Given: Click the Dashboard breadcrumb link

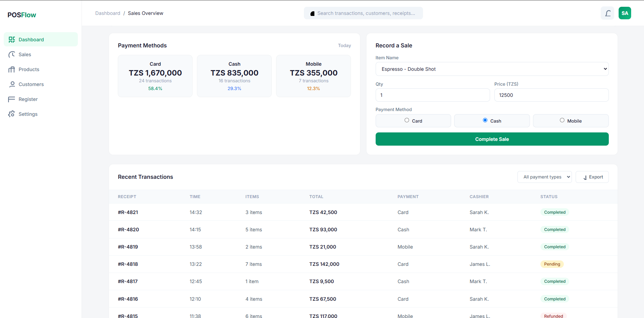Looking at the screenshot, I should (108, 13).
